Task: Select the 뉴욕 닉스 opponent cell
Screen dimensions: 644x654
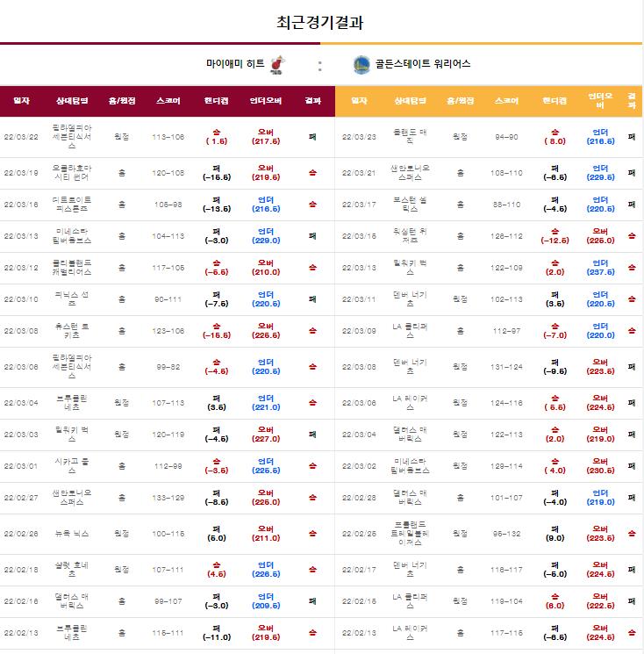Action: click(x=72, y=534)
